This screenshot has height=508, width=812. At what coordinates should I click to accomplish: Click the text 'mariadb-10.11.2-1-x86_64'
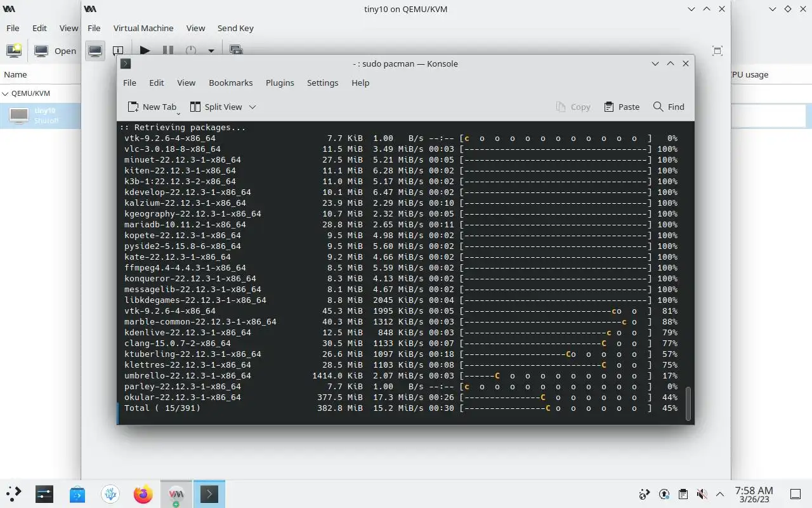click(x=185, y=225)
